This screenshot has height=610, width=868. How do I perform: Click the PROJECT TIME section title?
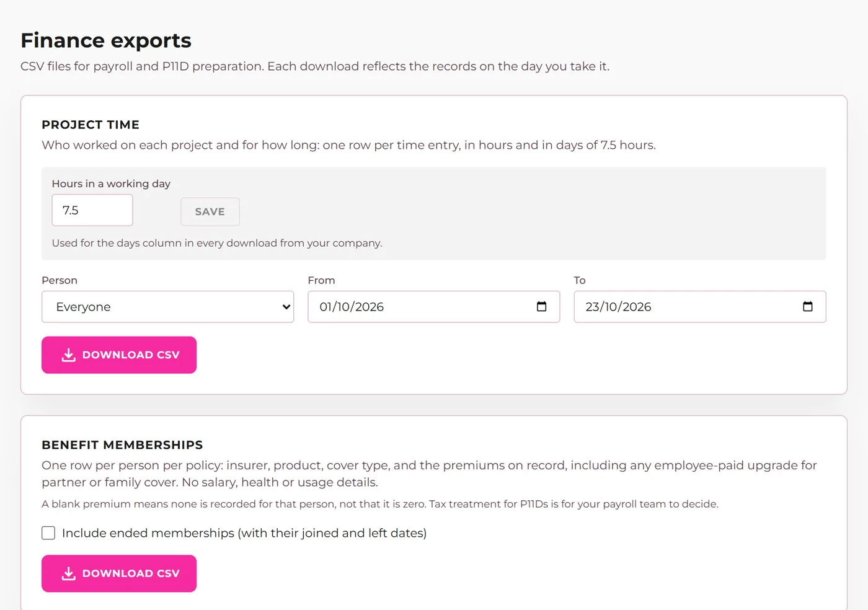(x=91, y=125)
